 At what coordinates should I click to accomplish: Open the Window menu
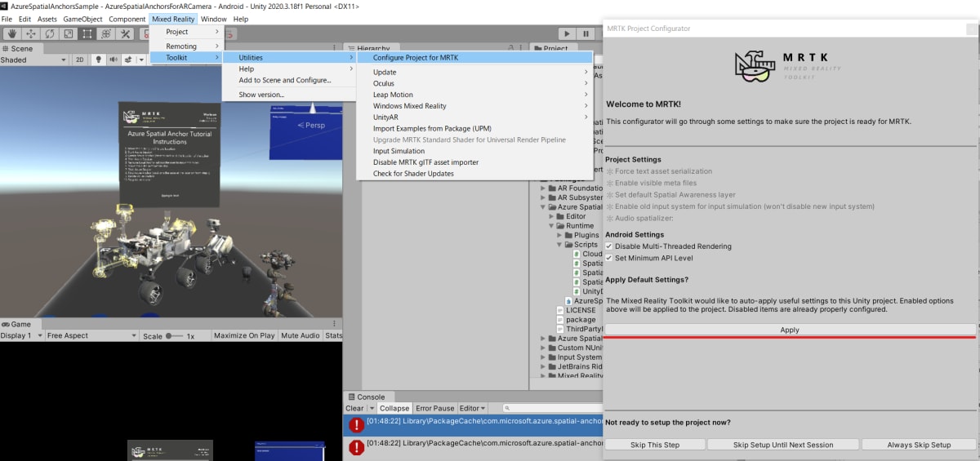(x=214, y=19)
